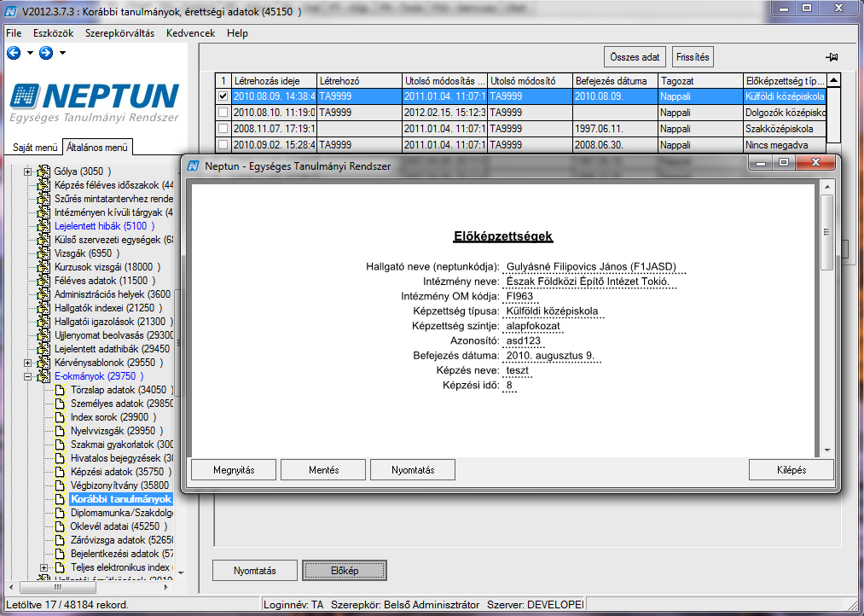Click the Neptun logo icon in the dialog title
864x616 pixels.
(193, 166)
